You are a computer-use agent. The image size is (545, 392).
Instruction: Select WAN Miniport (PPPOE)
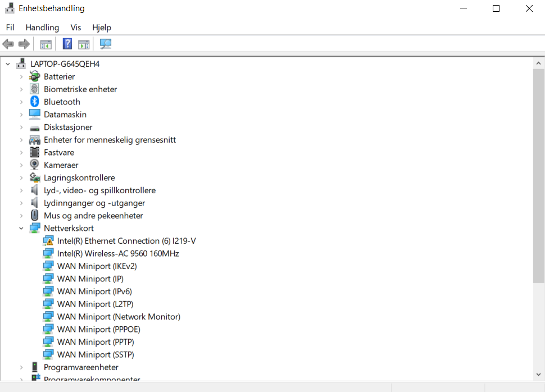pos(99,329)
